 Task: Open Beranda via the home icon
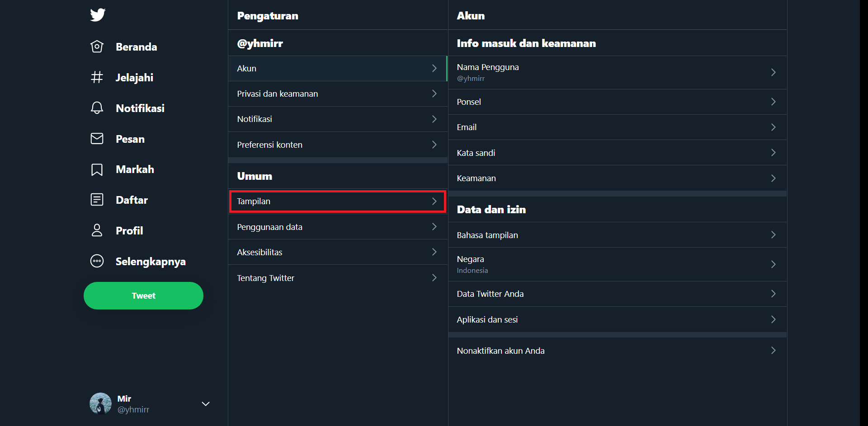[97, 47]
